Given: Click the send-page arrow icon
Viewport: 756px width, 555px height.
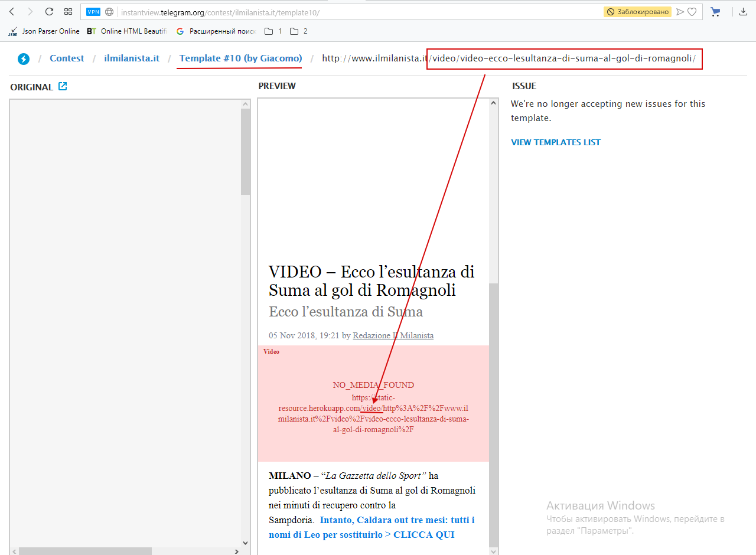Looking at the screenshot, I should [x=680, y=12].
